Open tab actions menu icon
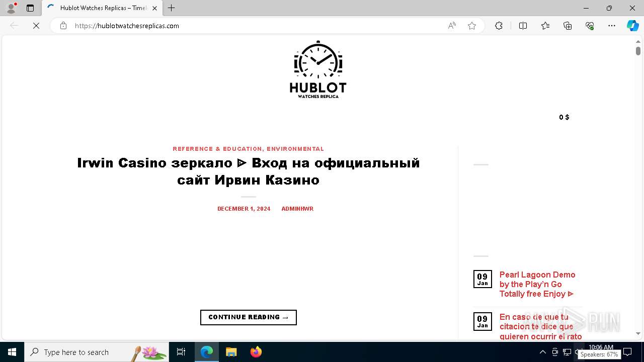Image resolution: width=644 pixels, height=362 pixels. click(x=30, y=8)
